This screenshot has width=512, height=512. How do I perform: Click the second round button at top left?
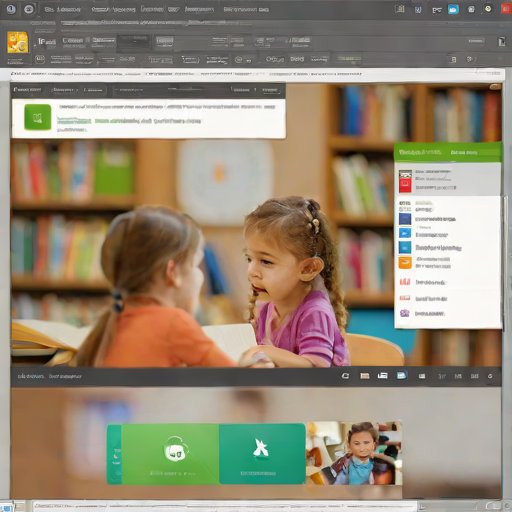pos(29,9)
